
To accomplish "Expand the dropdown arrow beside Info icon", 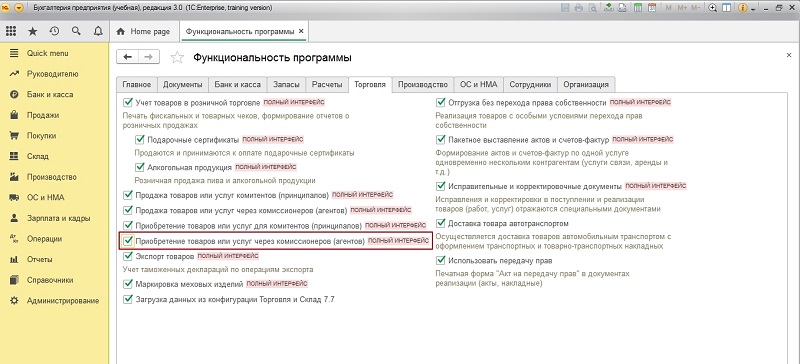I will [753, 9].
